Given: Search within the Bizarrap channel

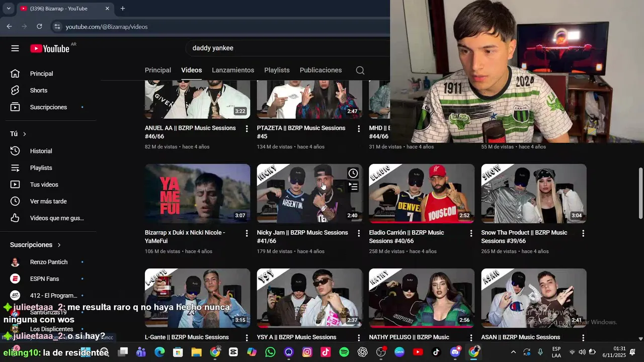Looking at the screenshot, I should (x=360, y=70).
